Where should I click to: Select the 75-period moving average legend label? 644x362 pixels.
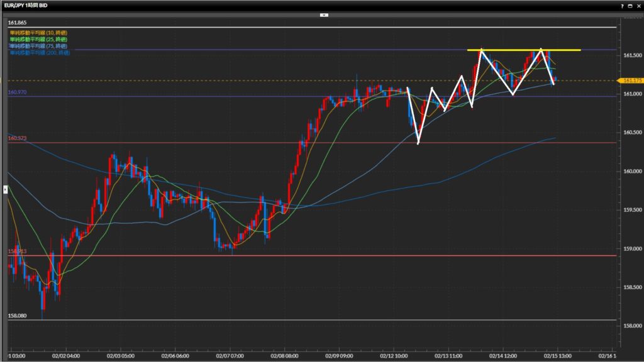pos(36,46)
